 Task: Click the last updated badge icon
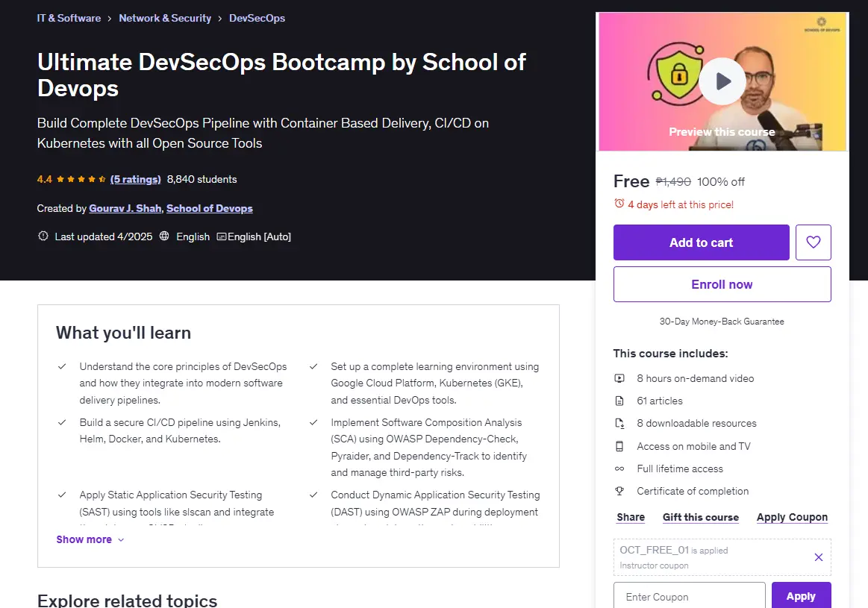43,236
